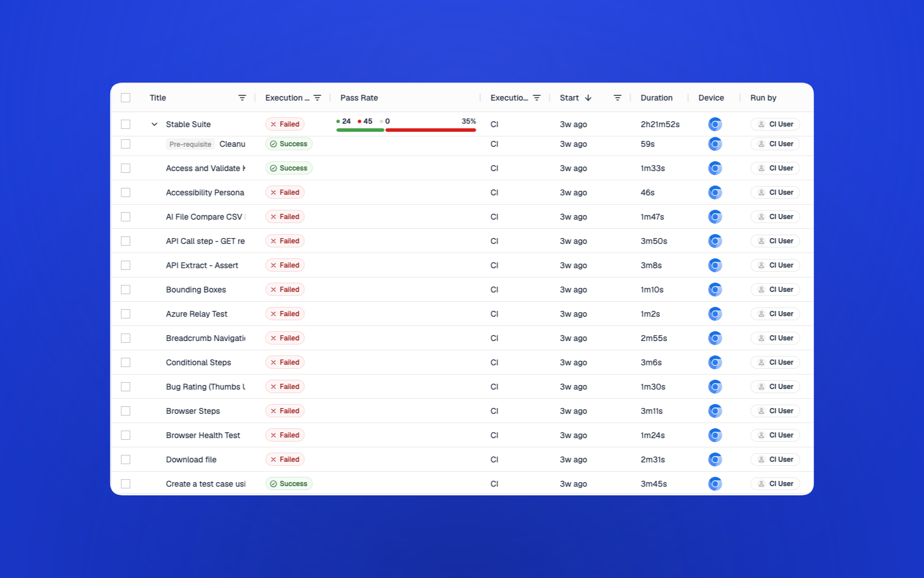Click the Pass Rate column header

(x=359, y=98)
